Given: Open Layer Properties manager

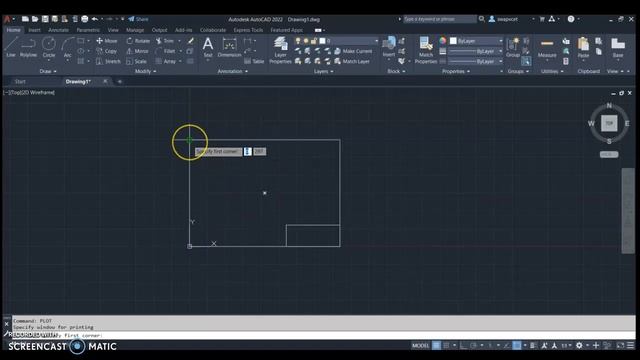Looking at the screenshot, I should click(x=280, y=50).
